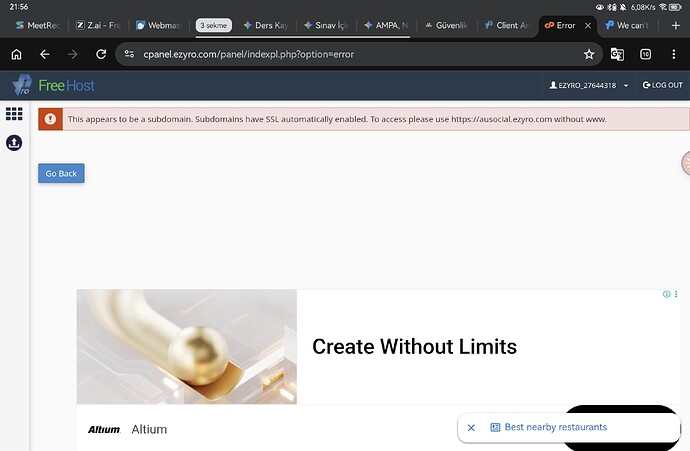Switch to the AMPA tab
This screenshot has height=451, width=690.
click(x=386, y=26)
